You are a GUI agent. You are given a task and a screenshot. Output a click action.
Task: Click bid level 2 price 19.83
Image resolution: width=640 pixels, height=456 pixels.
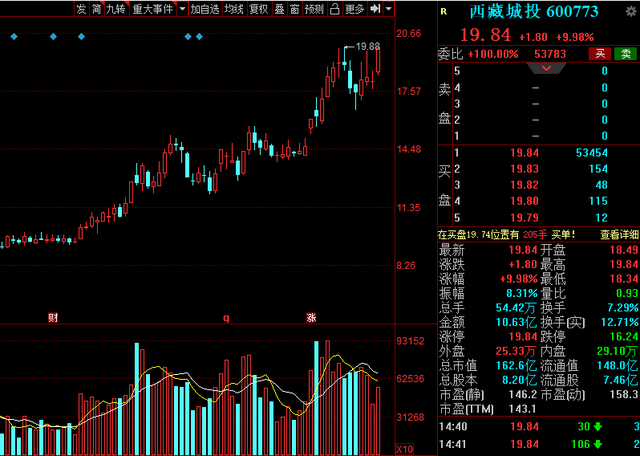(x=524, y=169)
